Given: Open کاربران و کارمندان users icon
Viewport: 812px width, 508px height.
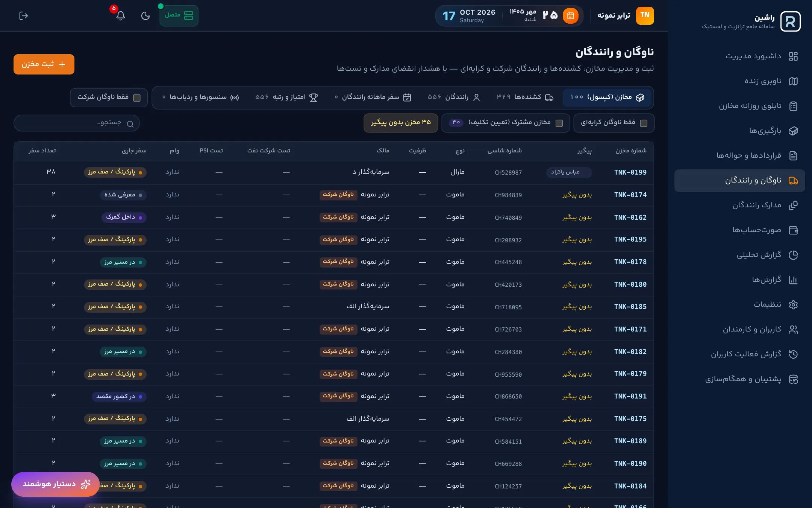Looking at the screenshot, I should click(x=793, y=330).
